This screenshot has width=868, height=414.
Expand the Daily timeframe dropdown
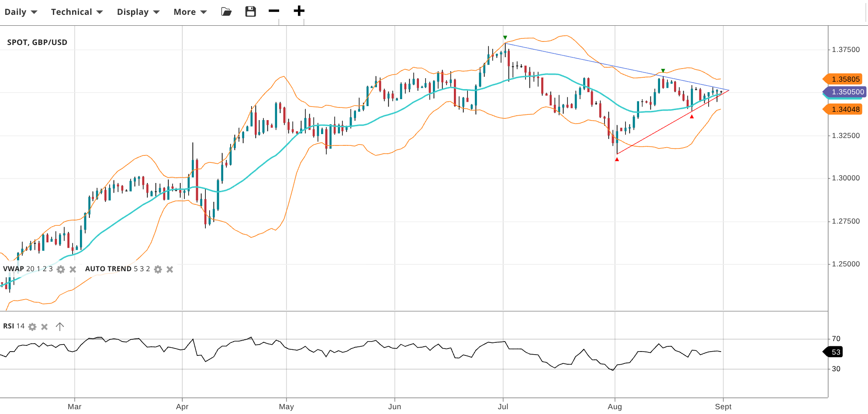[21, 12]
